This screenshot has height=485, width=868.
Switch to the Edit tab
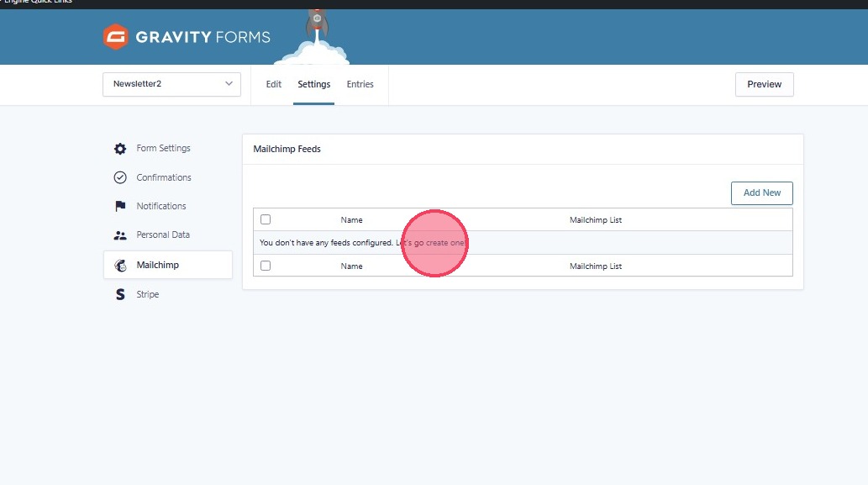273,84
